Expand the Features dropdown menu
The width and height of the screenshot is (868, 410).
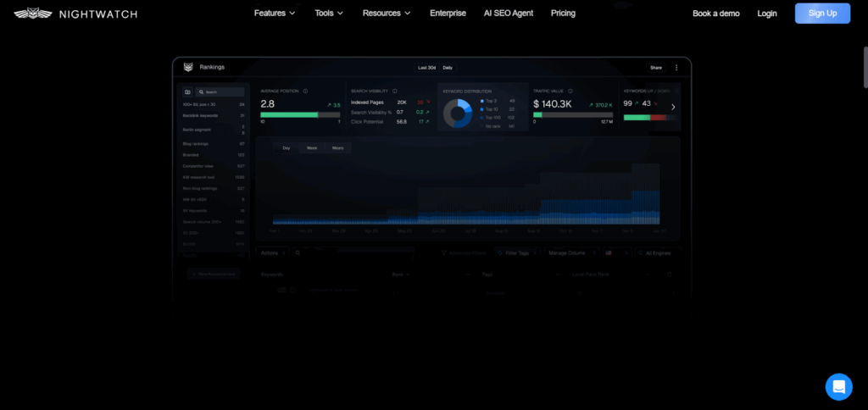coord(275,14)
